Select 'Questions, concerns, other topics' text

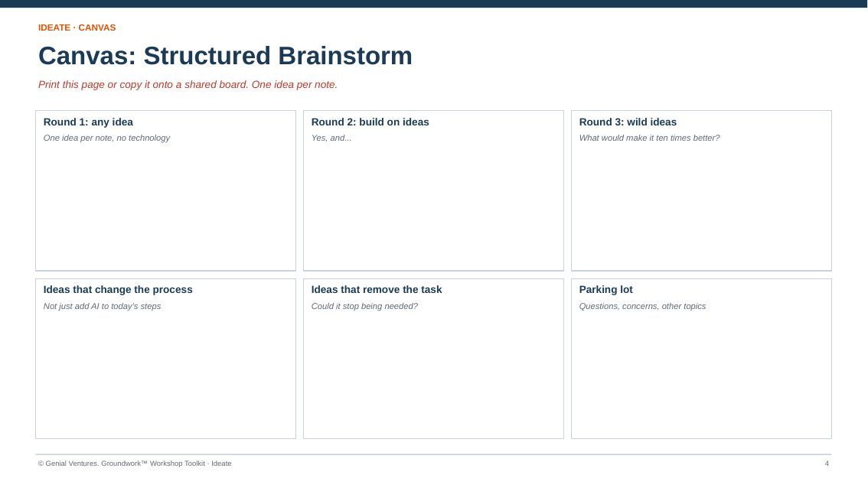[x=642, y=306]
